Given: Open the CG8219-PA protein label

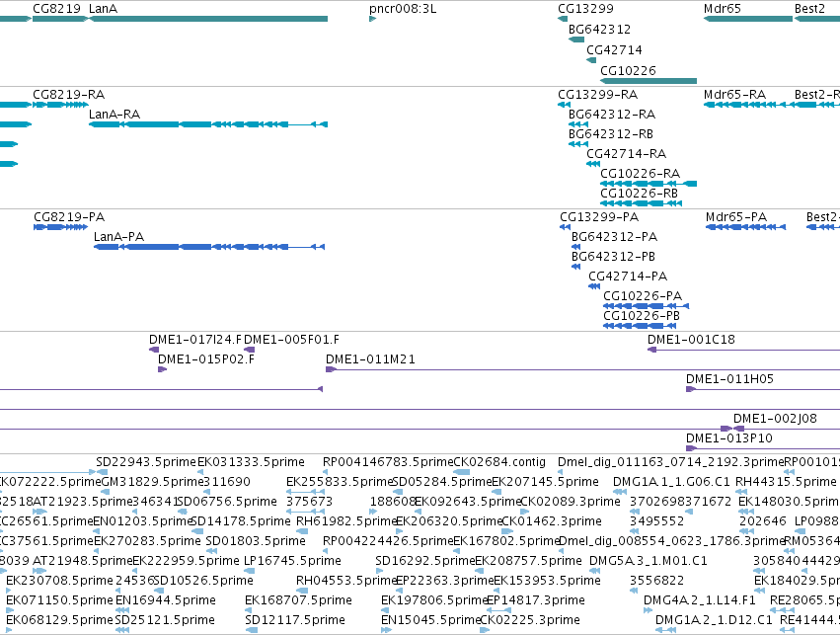Looking at the screenshot, I should (x=69, y=217).
